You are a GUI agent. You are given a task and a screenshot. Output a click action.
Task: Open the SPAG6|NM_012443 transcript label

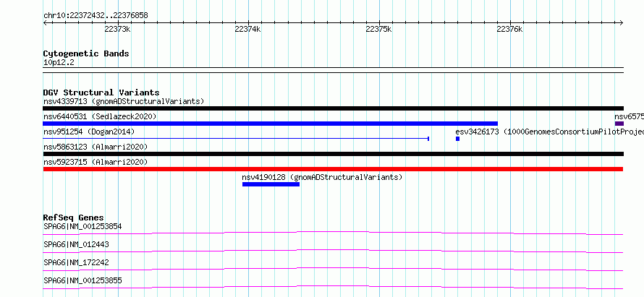point(76,244)
